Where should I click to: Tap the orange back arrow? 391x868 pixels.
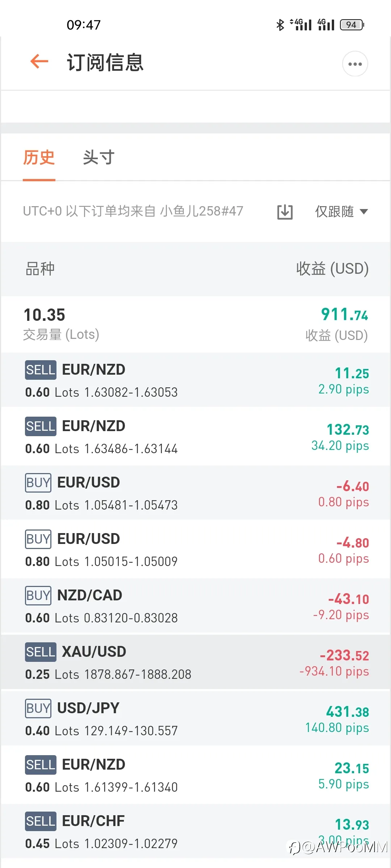pos(39,61)
